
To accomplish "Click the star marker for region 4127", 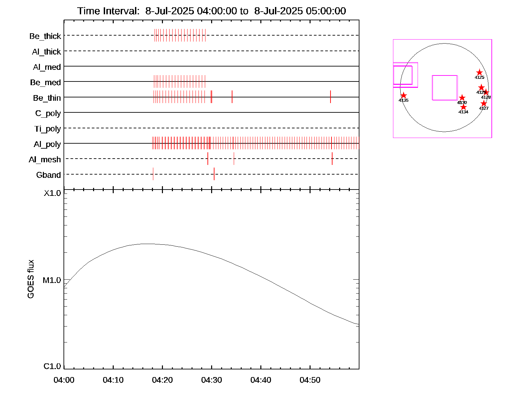I will tap(483, 103).
